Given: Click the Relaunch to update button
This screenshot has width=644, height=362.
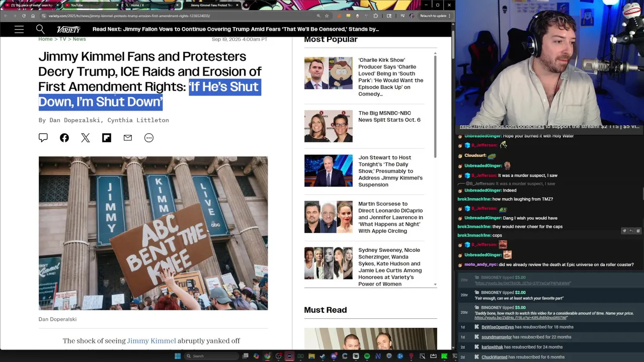Looking at the screenshot, I should coord(433,16).
